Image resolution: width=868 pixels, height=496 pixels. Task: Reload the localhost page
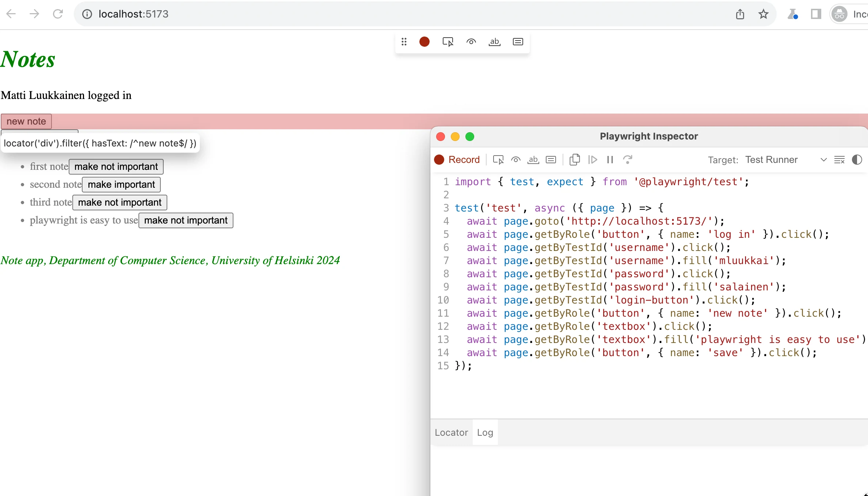pyautogui.click(x=58, y=14)
